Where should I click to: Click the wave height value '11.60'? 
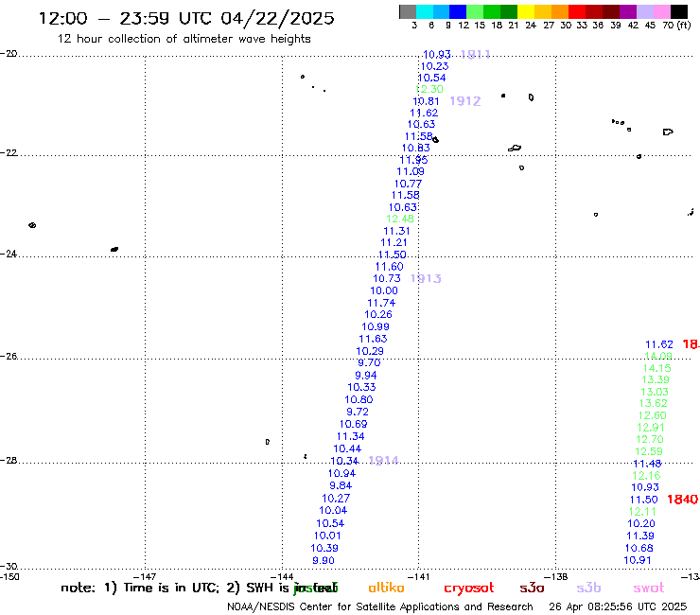(x=389, y=267)
